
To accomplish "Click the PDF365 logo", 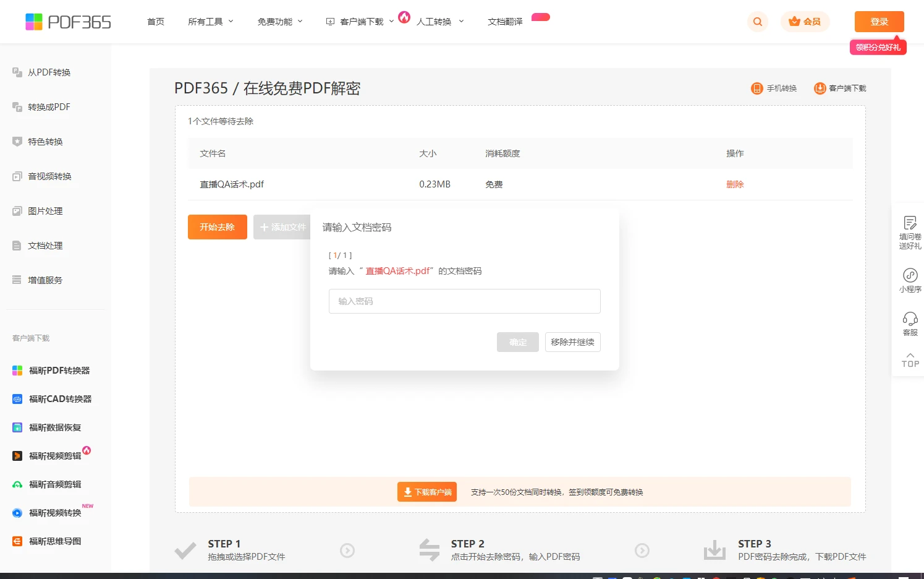I will pos(68,22).
